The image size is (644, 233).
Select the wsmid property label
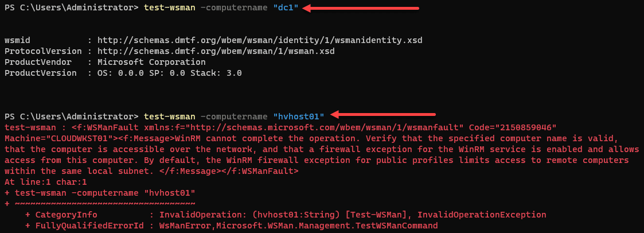(17, 41)
